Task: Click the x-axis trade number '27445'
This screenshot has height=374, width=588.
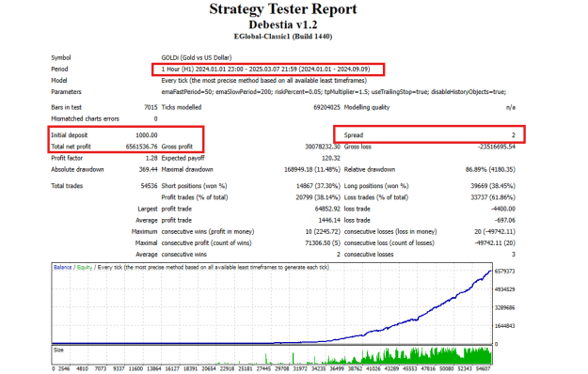Action: pos(263,368)
